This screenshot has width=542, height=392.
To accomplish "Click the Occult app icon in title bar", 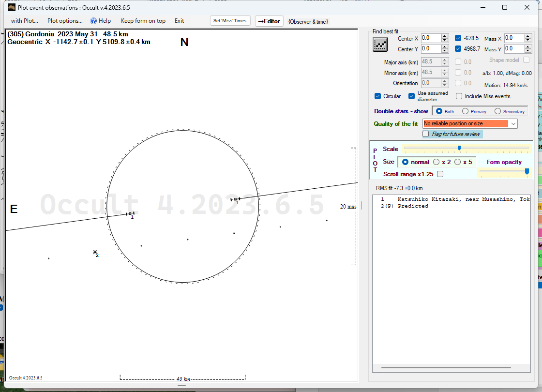I will click(12, 7).
